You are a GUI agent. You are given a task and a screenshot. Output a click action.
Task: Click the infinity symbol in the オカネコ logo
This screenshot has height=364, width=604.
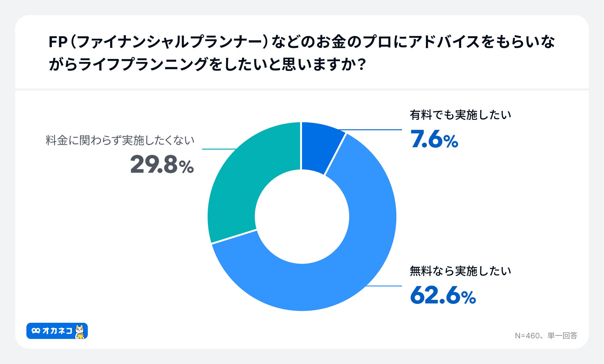coord(36,331)
